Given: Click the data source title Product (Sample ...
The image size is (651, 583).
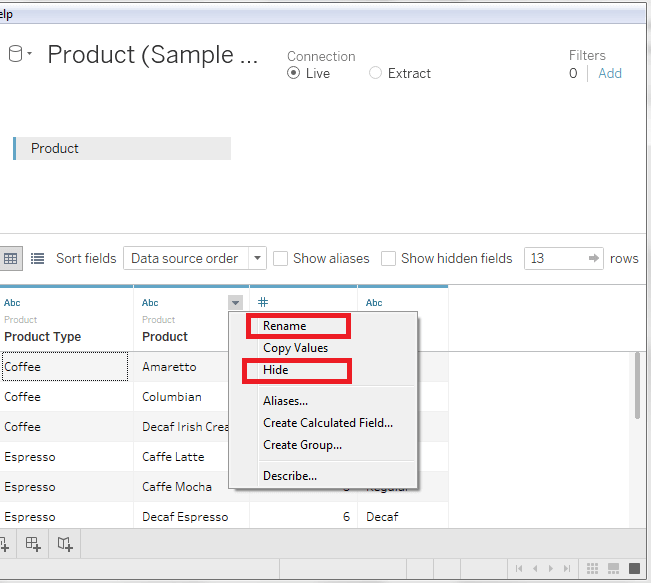Looking at the screenshot, I should tap(152, 54).
